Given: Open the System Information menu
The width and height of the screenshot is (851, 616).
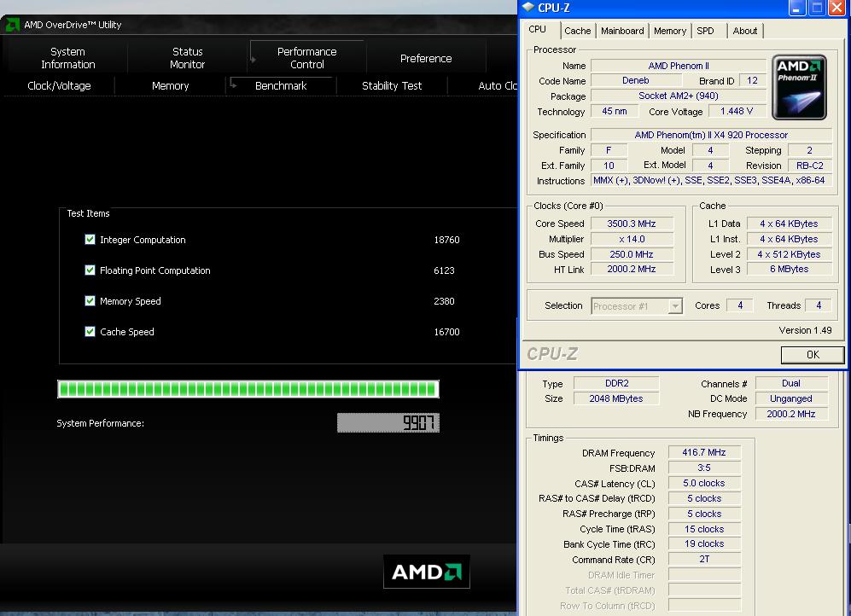Looking at the screenshot, I should click(67, 58).
